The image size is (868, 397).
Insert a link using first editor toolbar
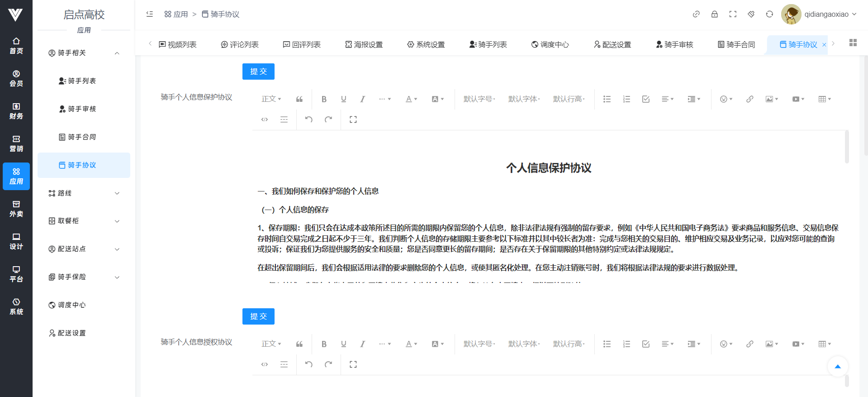[x=749, y=99]
